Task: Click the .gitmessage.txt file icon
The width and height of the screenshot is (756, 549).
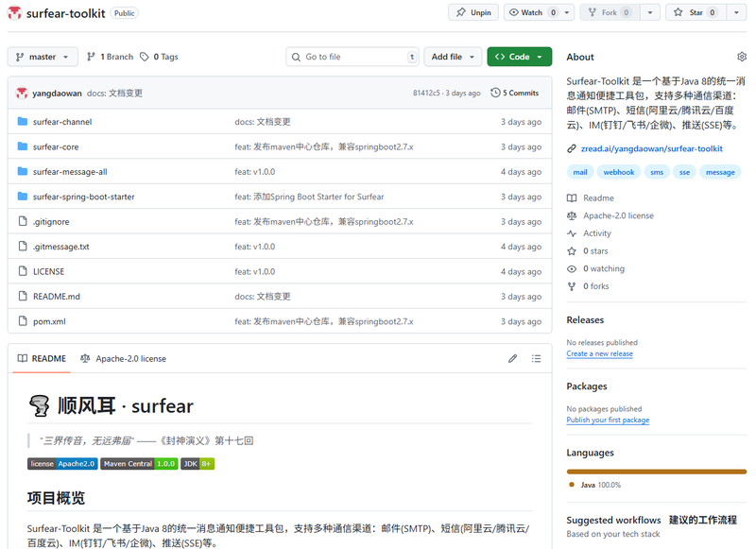Action: tap(22, 247)
